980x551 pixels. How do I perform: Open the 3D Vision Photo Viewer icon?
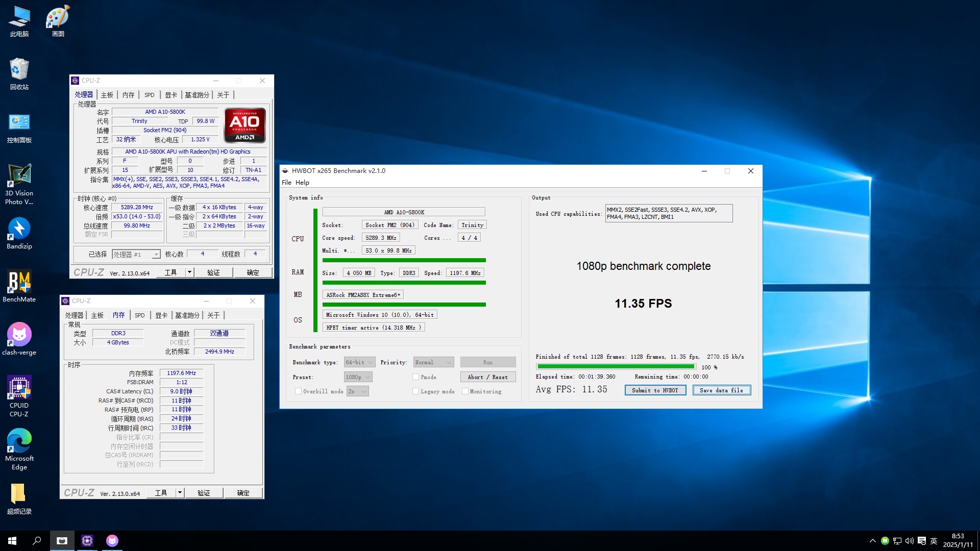coord(19,185)
